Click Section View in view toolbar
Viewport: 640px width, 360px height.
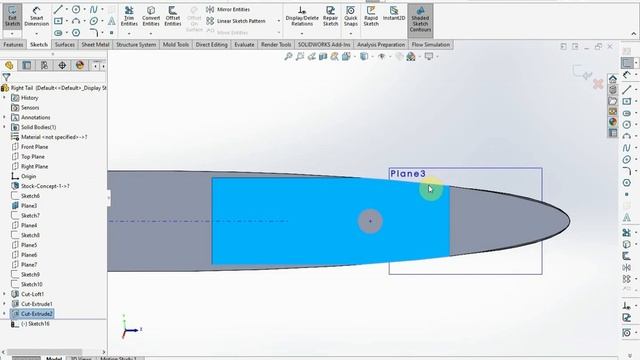(323, 56)
